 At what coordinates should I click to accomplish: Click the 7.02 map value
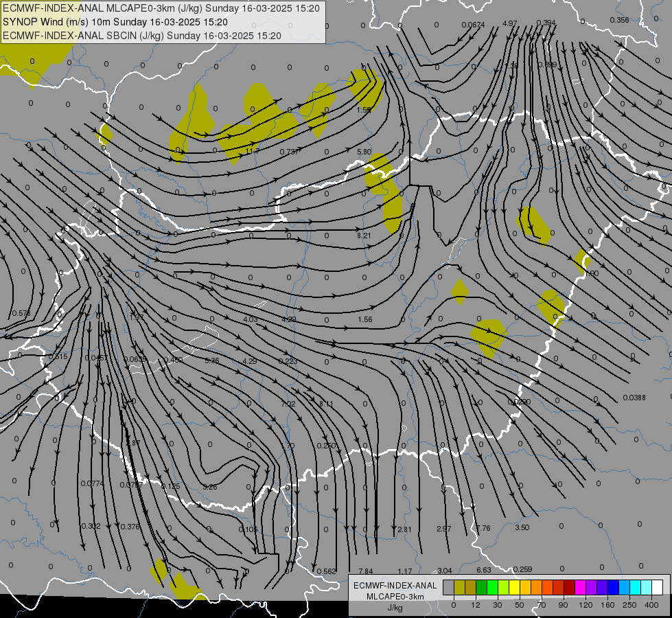pyautogui.click(x=288, y=404)
